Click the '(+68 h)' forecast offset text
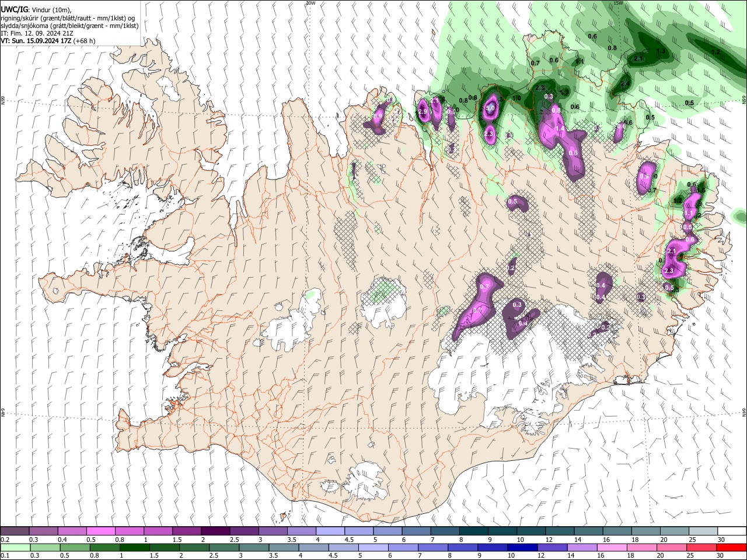Image resolution: width=747 pixels, height=560 pixels. click(x=85, y=41)
